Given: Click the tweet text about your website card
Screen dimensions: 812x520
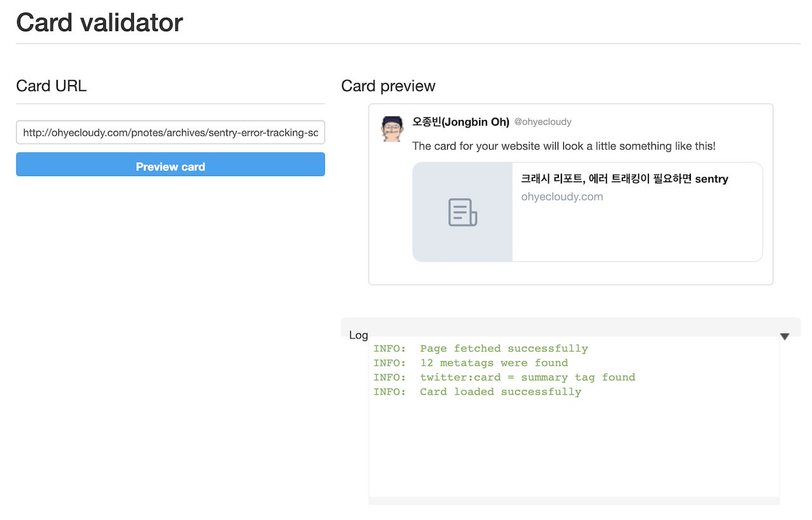Looking at the screenshot, I should click(563, 146).
